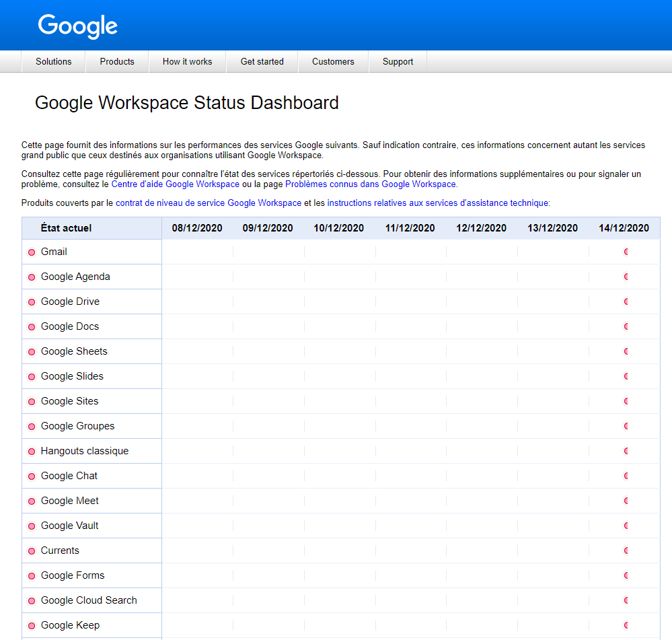672x640 pixels.
Task: Click red status icon beside Google Groupes
Action: pos(32,427)
